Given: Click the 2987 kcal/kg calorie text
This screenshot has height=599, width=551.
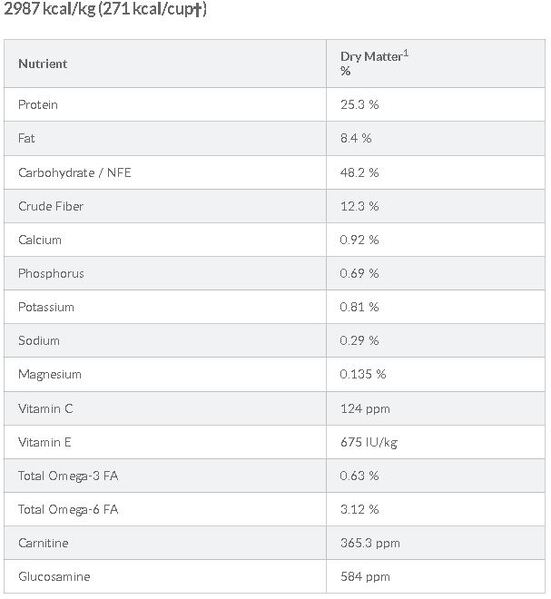Looking at the screenshot, I should tap(50, 9).
